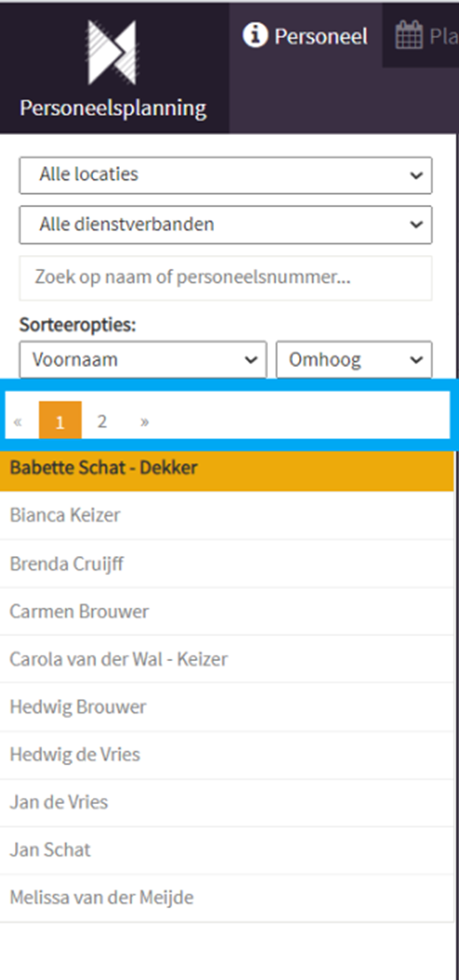Focus the name or personnel number search field

(x=226, y=277)
